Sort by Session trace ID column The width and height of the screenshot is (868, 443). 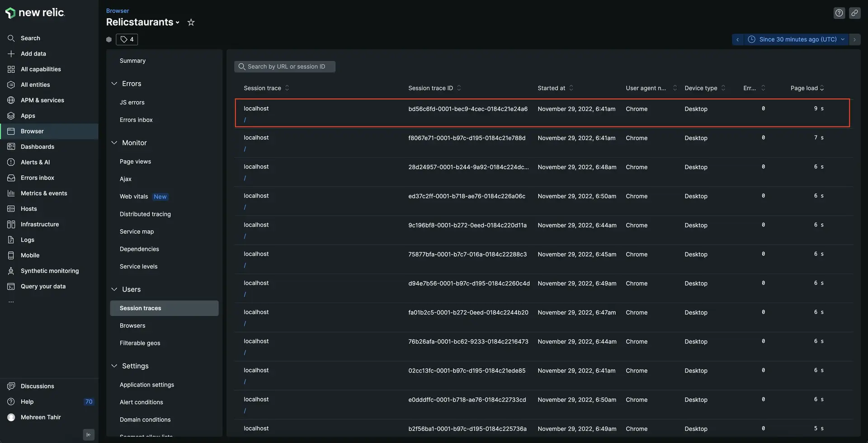click(434, 88)
